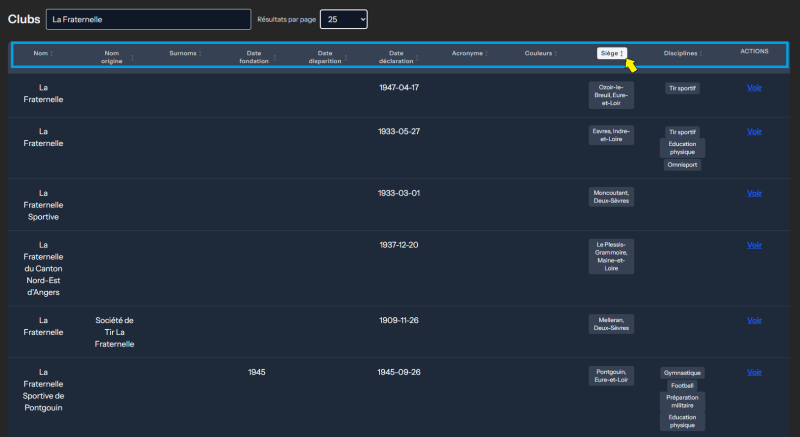
Task: Click the Le Plessis-Grammoire, Maine-et-Loire tag
Action: tap(611, 256)
